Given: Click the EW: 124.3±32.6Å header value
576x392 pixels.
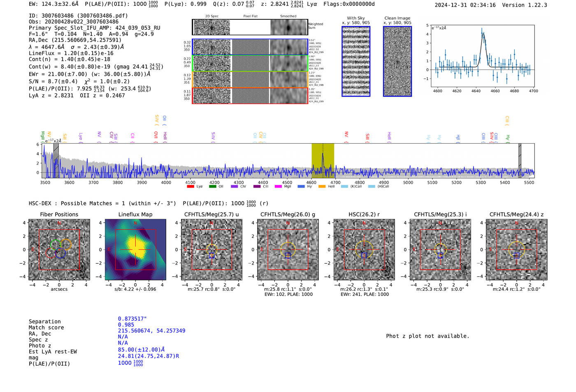Looking at the screenshot, I should point(53,4).
